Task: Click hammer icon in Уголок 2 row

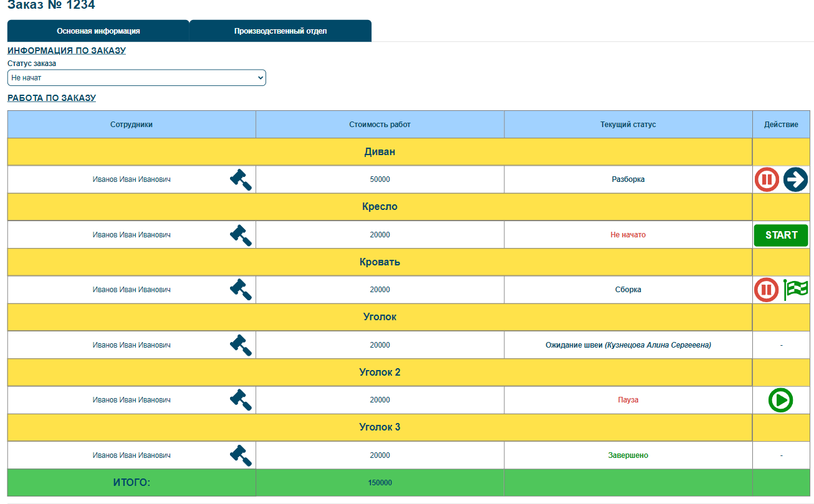Action: [x=241, y=400]
